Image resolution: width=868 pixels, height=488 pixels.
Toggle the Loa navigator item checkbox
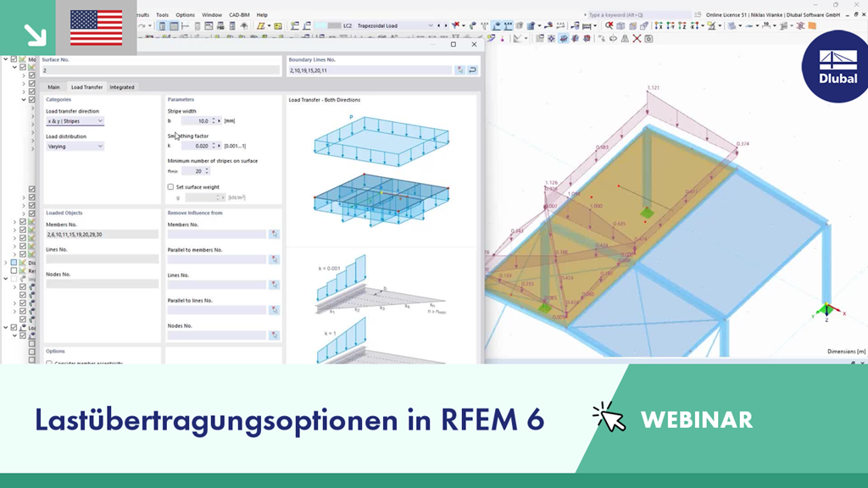point(14,328)
